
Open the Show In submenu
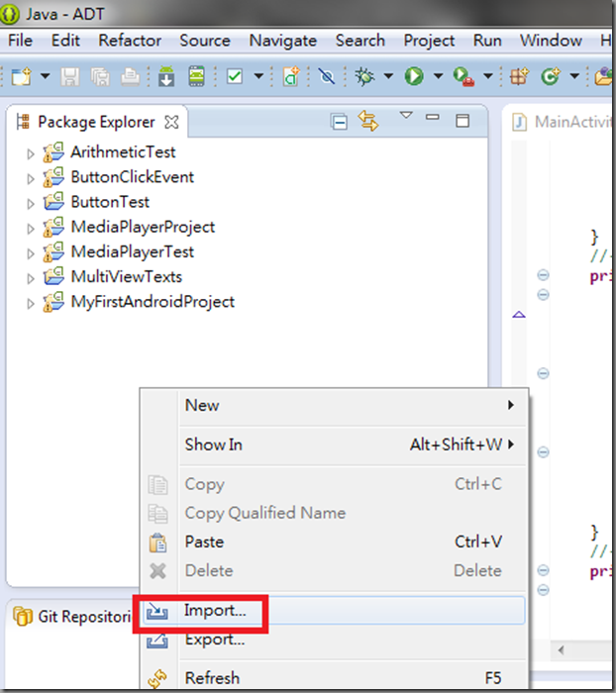pos(334,445)
